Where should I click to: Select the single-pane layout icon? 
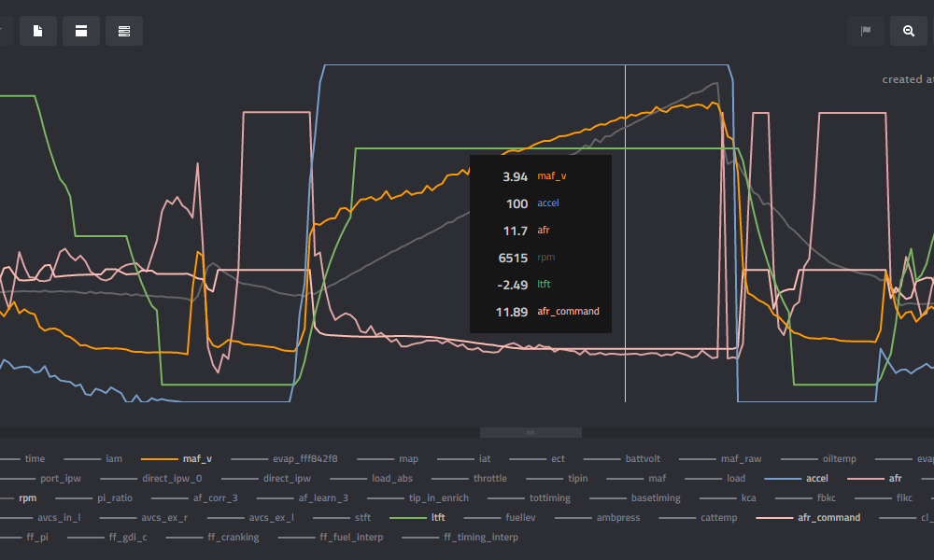(81, 31)
